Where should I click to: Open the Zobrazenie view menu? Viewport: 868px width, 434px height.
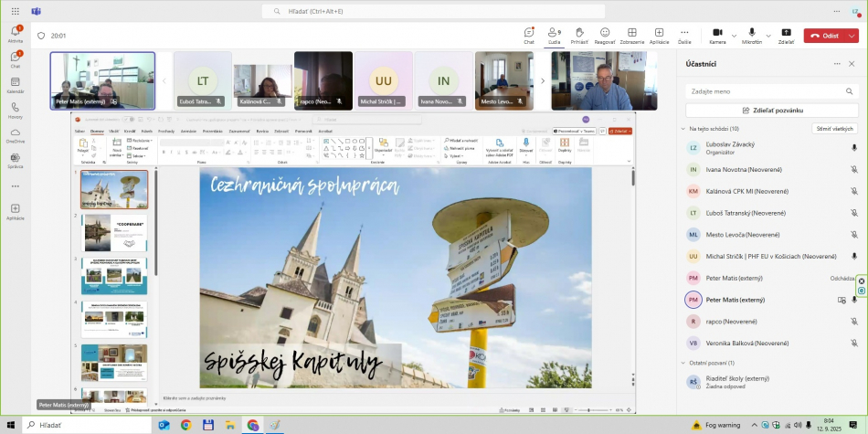pyautogui.click(x=631, y=35)
